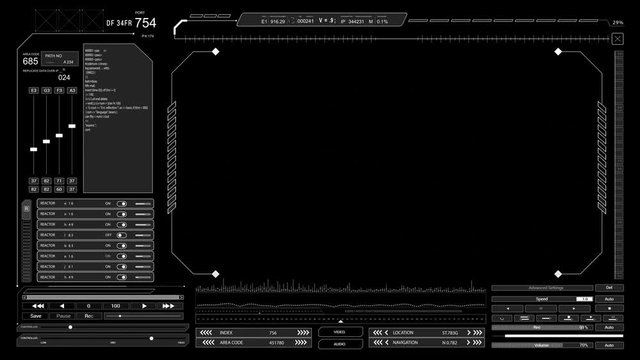Click the single left chevron beside NAVIGATION
Viewport: 640px width, 360px height.
coord(387,342)
